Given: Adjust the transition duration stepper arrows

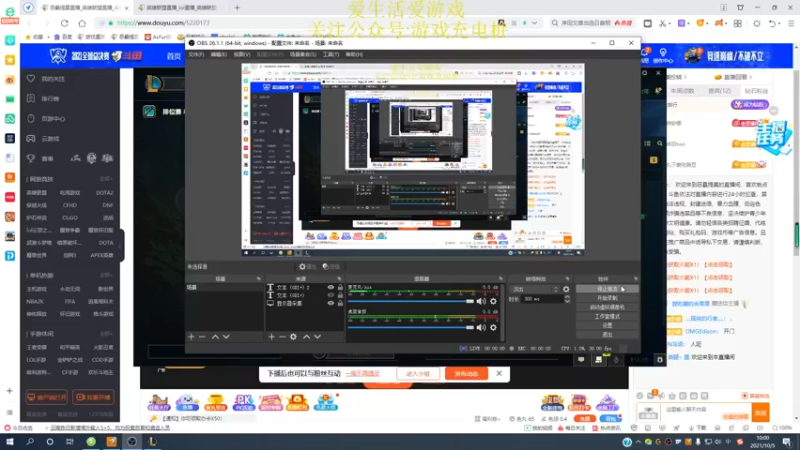Looking at the screenshot, I should 567,299.
